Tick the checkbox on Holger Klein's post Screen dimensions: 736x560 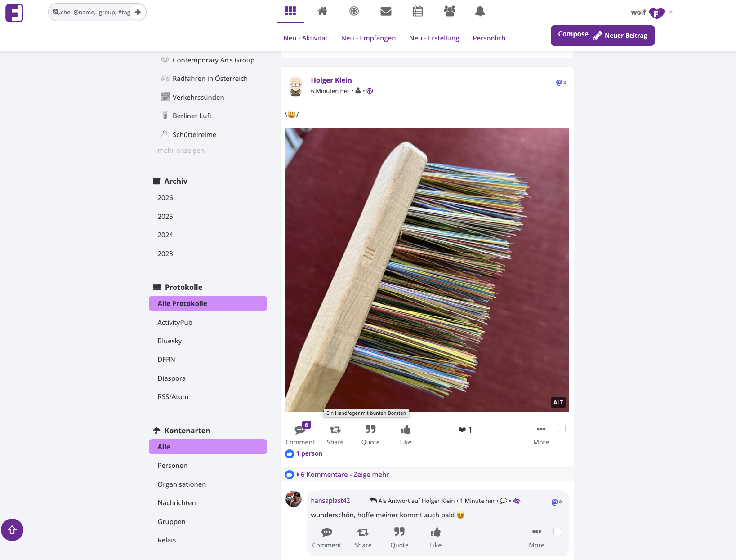(562, 429)
